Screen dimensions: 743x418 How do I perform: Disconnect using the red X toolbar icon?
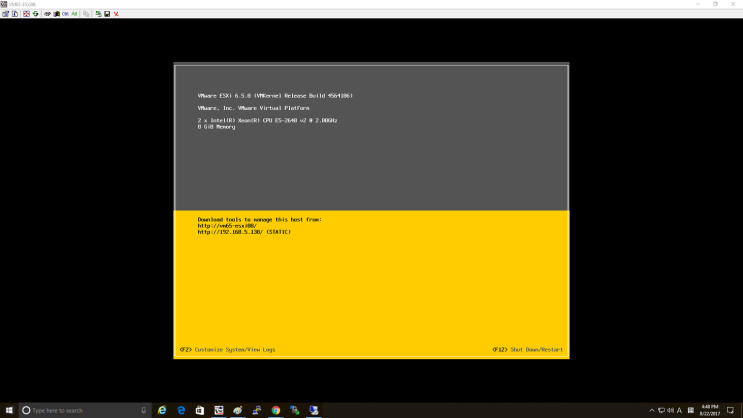[x=116, y=14]
